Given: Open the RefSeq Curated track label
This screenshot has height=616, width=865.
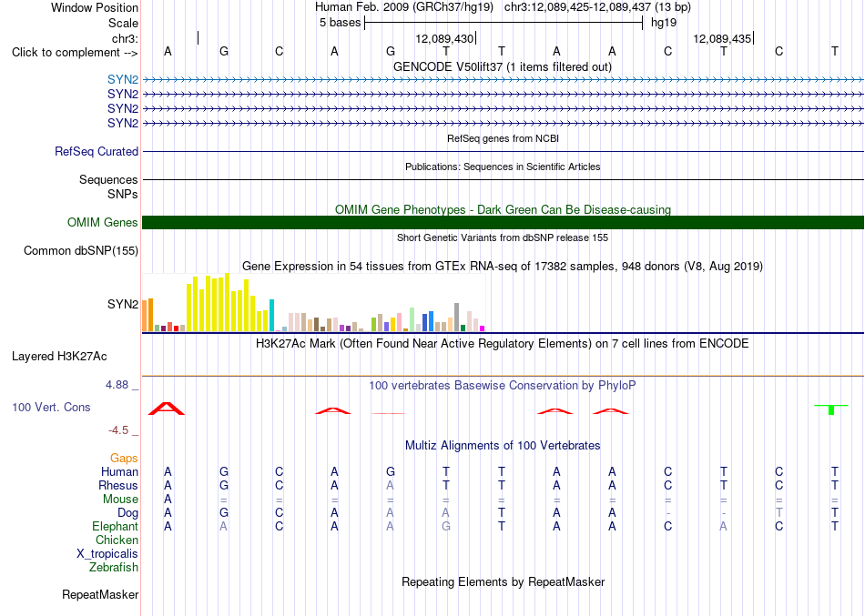Looking at the screenshot, I should point(96,151).
